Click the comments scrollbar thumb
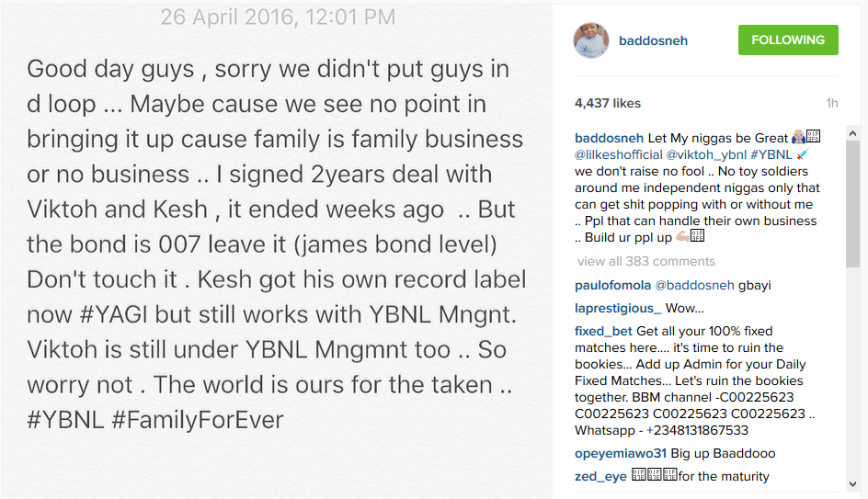This screenshot has height=499, width=868. (x=852, y=204)
